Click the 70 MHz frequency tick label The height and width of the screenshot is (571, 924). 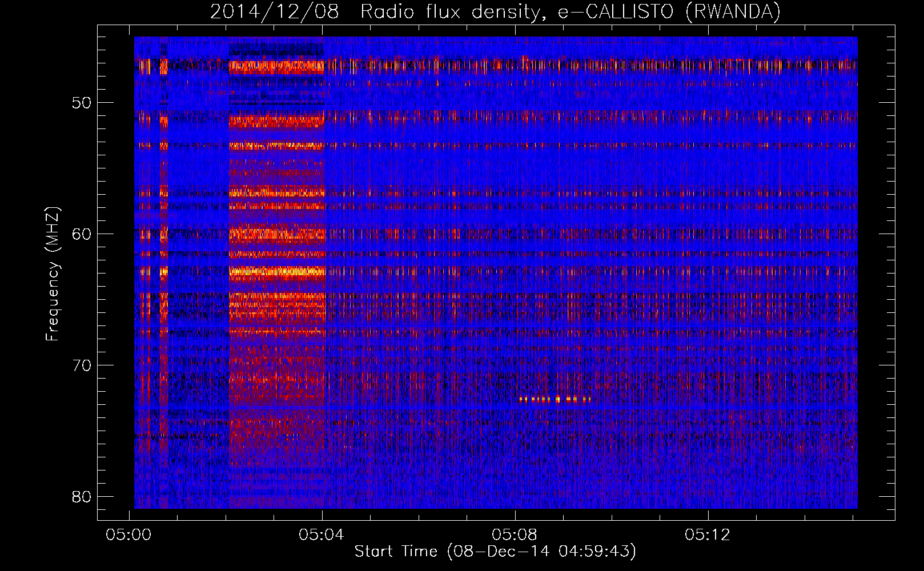click(x=82, y=365)
